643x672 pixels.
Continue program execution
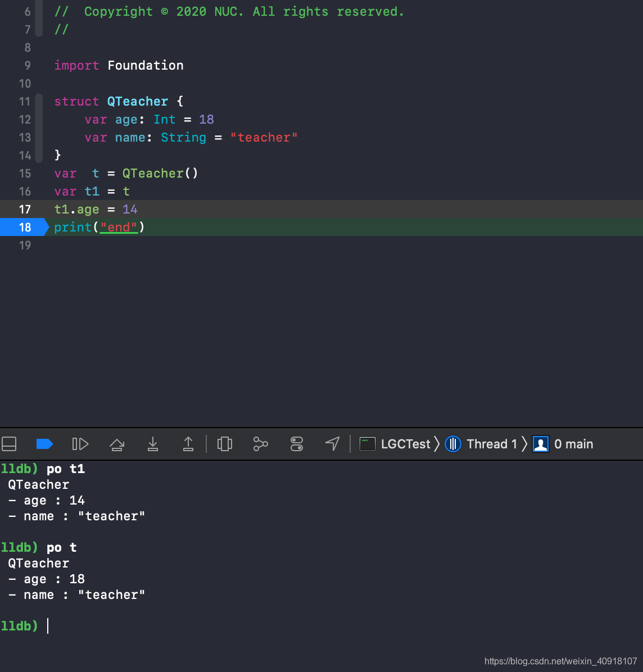click(80, 444)
